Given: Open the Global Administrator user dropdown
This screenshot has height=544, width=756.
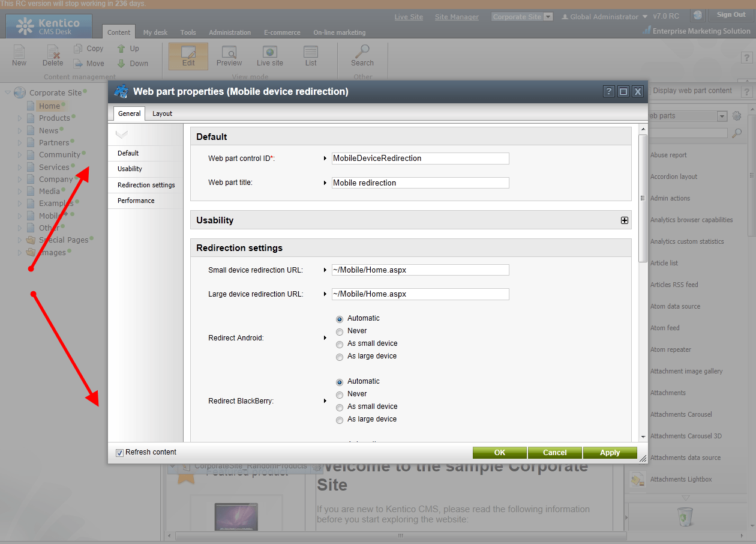Looking at the screenshot, I should click(605, 17).
